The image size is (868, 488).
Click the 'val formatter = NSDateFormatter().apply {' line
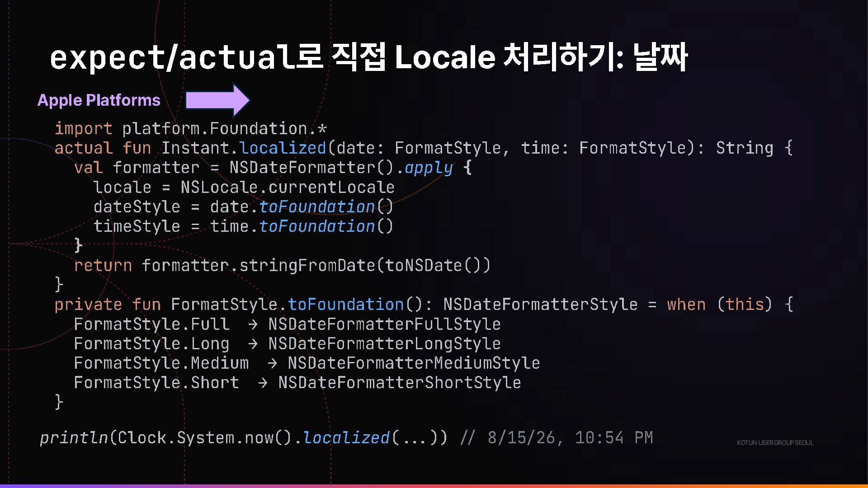tap(273, 168)
